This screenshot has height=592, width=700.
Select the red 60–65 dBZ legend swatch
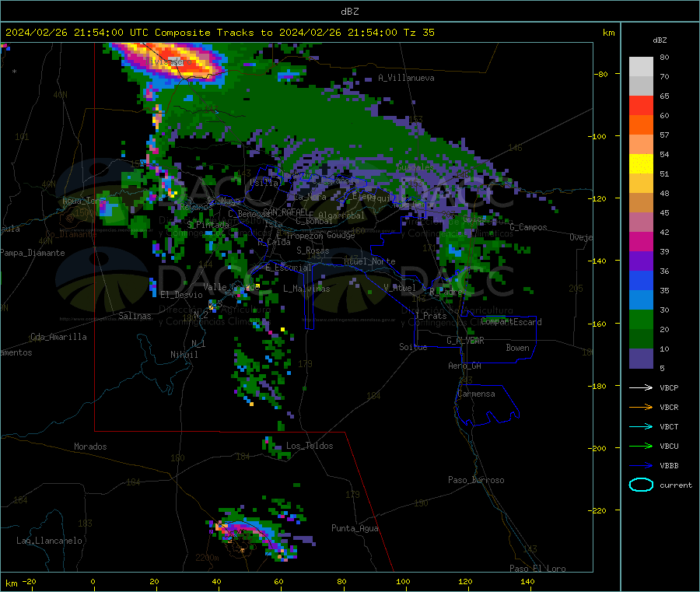coord(641,105)
